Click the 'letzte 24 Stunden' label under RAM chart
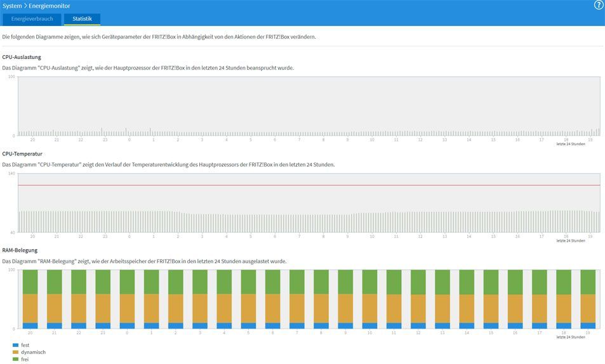This screenshot has width=605, height=364. (x=571, y=337)
